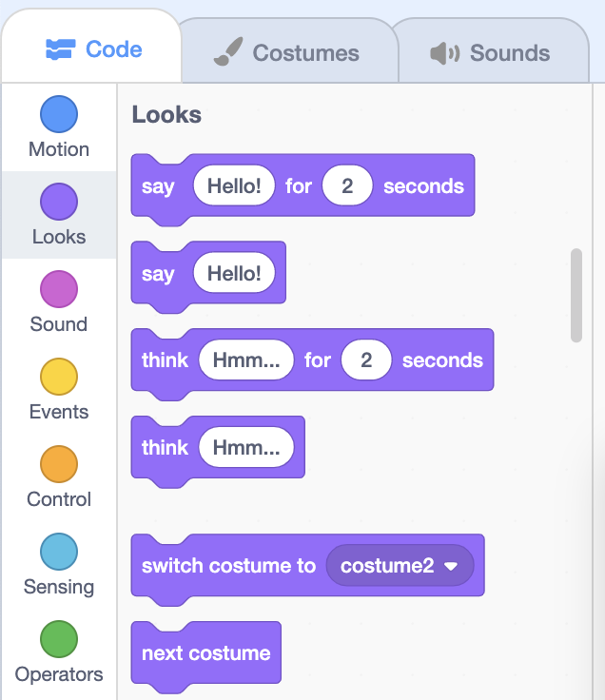This screenshot has height=700, width=605.
Task: Open the light blue Sensing category circle
Action: (59, 552)
